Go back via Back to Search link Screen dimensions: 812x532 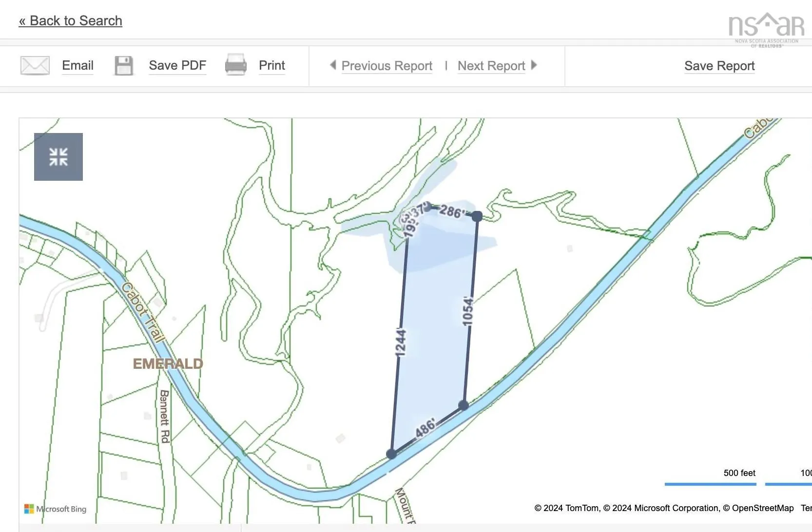[x=71, y=21]
